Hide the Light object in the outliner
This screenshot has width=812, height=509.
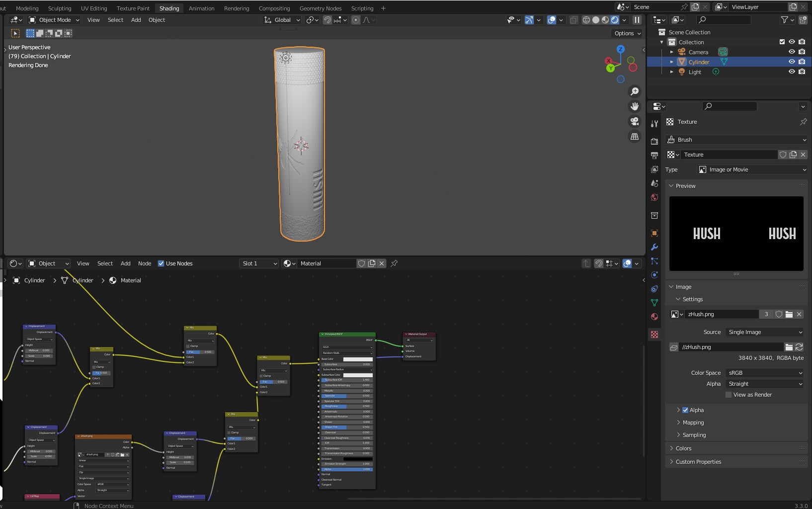pos(791,72)
